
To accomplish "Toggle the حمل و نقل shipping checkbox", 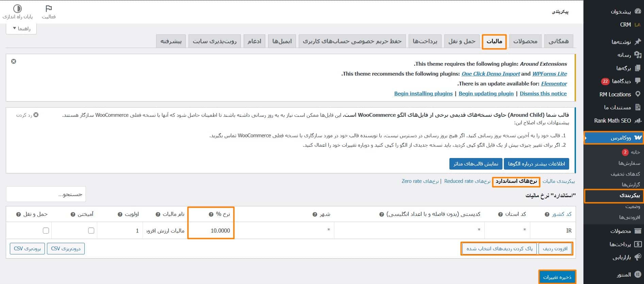I will point(46,231).
